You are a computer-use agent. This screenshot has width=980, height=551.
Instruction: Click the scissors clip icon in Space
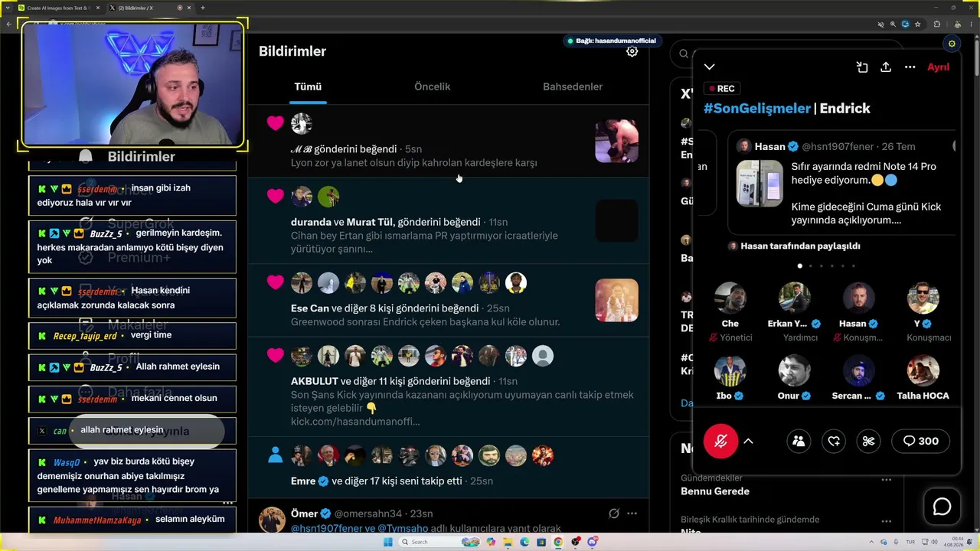click(868, 441)
